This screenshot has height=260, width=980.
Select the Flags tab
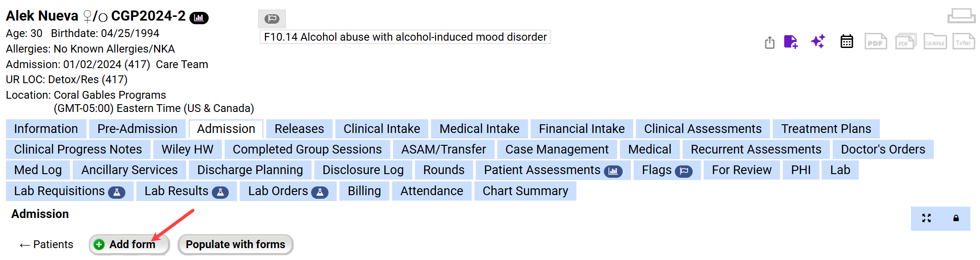[x=666, y=170]
